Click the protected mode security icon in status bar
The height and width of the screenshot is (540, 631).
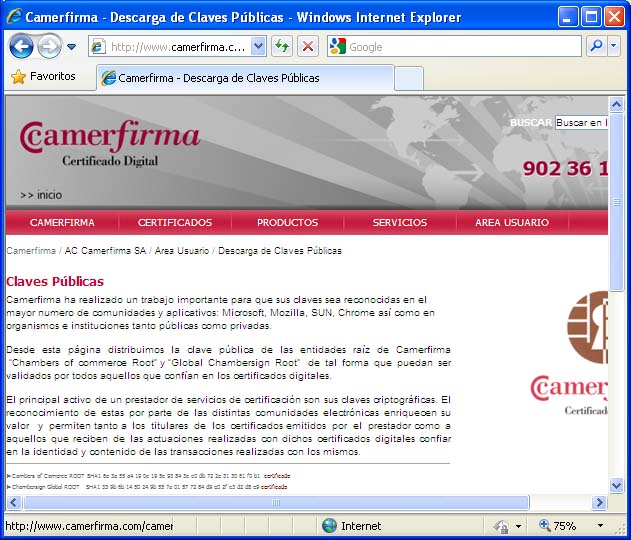tap(501, 526)
